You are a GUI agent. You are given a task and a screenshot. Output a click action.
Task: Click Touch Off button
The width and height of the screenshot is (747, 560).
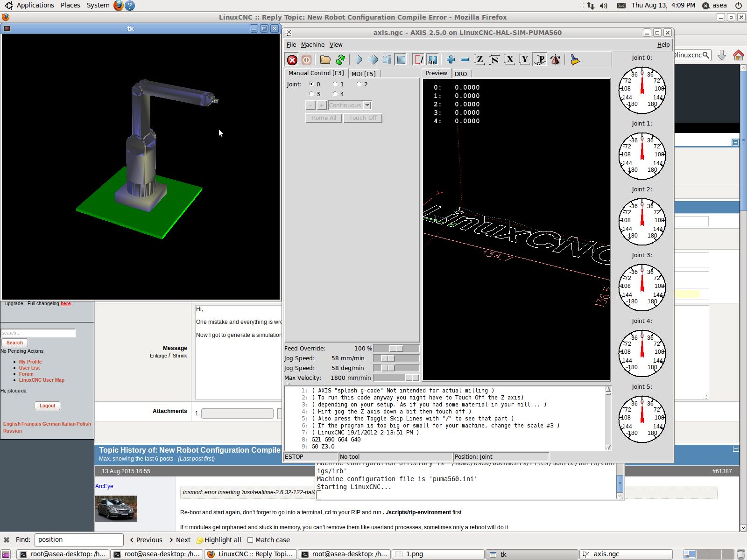363,118
